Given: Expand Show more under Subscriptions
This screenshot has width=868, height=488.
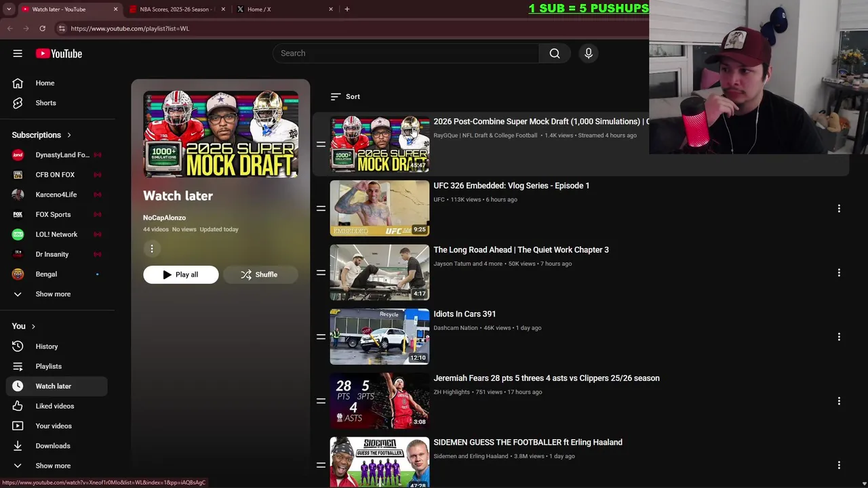Looking at the screenshot, I should click(57, 294).
